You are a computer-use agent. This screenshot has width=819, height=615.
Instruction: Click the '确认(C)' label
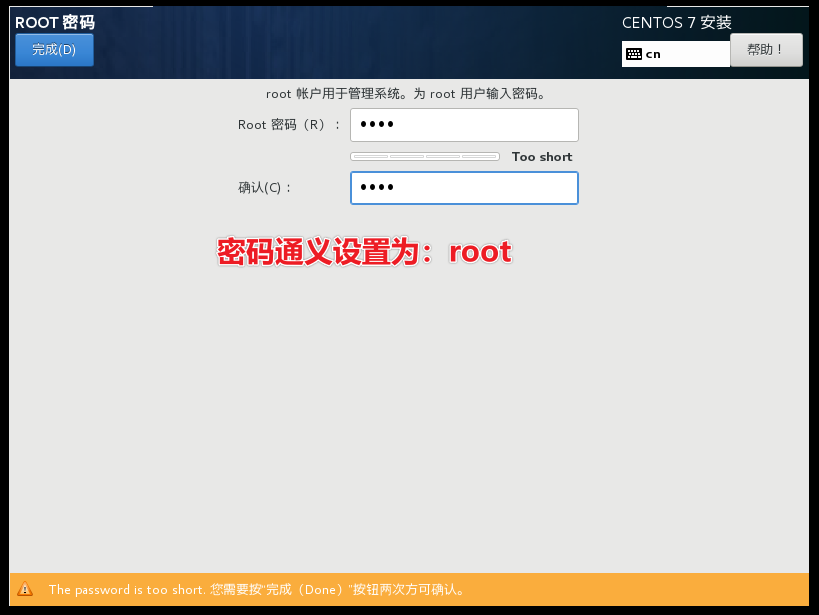click(x=264, y=188)
